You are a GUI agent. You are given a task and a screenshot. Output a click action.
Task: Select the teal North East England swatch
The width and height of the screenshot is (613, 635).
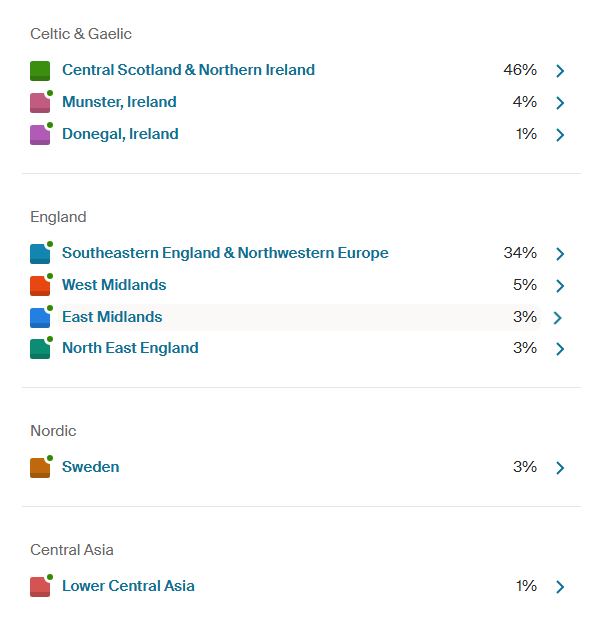pyautogui.click(x=40, y=349)
